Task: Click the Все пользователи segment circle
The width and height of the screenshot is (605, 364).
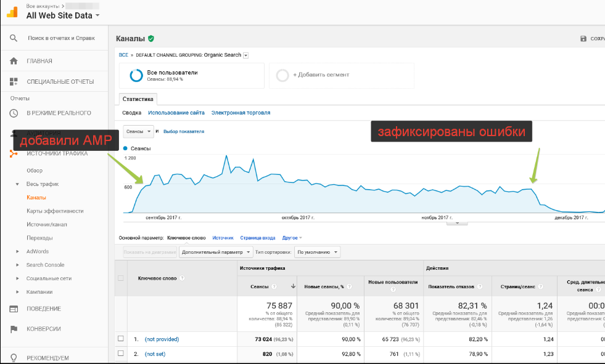Action: click(136, 76)
